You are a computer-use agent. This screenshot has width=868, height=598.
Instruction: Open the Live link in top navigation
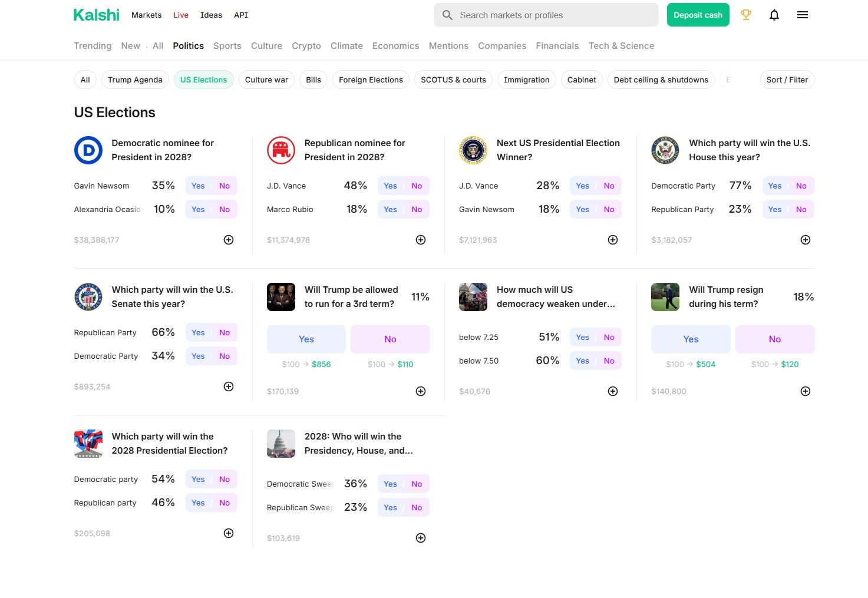coord(181,15)
